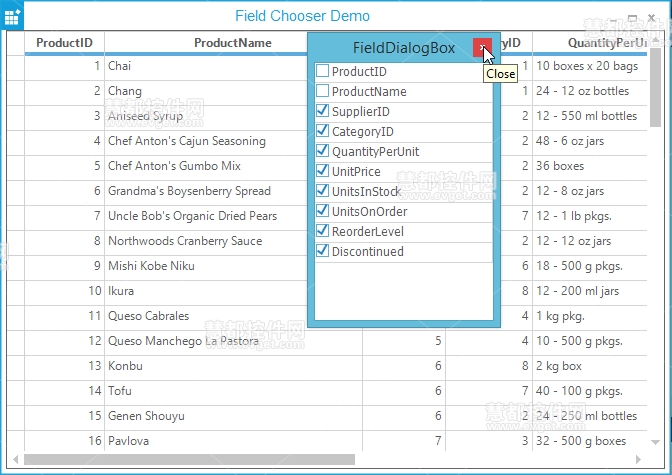Viewport: 672px width, 475px height.
Task: Click the '32 - 500 g boxes' cell
Action: 590,441
